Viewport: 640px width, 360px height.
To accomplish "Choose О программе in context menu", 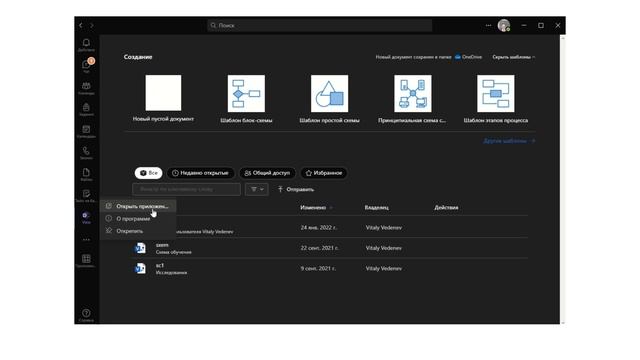I will [x=138, y=218].
